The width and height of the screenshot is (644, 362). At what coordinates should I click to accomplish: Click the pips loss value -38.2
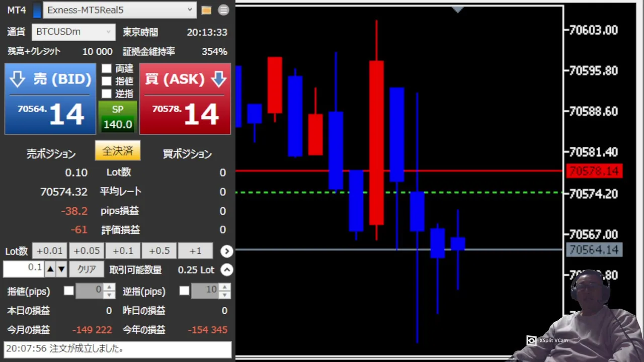pyautogui.click(x=74, y=211)
